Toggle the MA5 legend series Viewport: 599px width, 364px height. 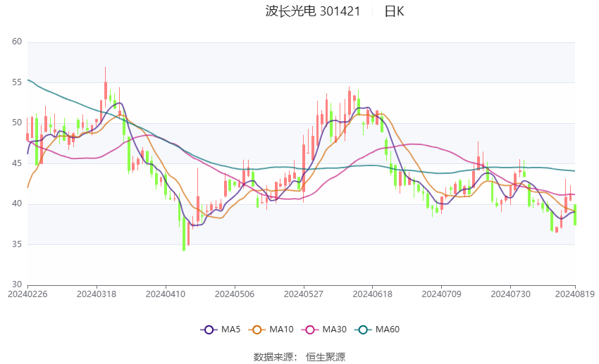coord(221,330)
